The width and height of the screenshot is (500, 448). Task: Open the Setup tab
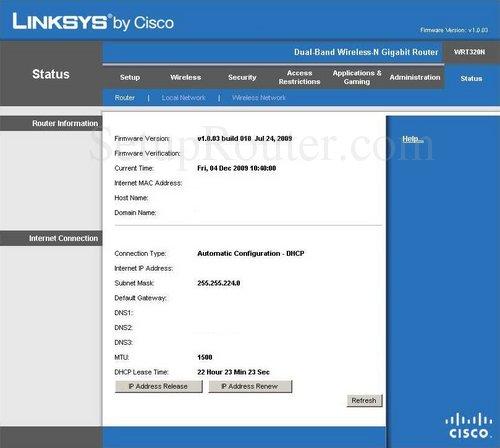pyautogui.click(x=130, y=77)
